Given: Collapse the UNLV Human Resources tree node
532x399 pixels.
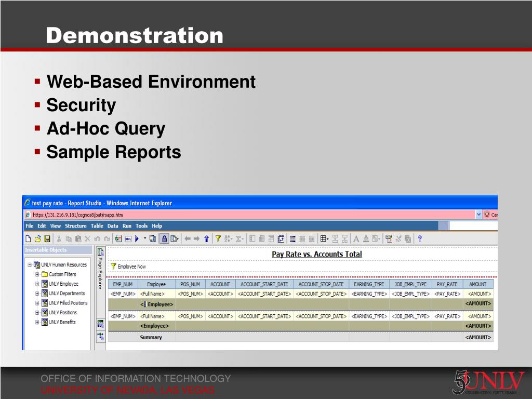Looking at the screenshot, I should (30, 265).
